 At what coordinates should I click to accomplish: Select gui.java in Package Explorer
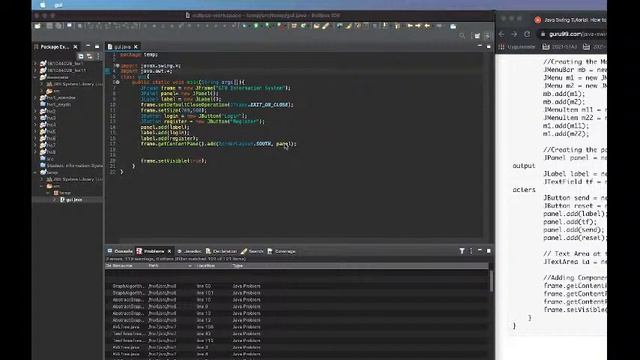point(70,200)
